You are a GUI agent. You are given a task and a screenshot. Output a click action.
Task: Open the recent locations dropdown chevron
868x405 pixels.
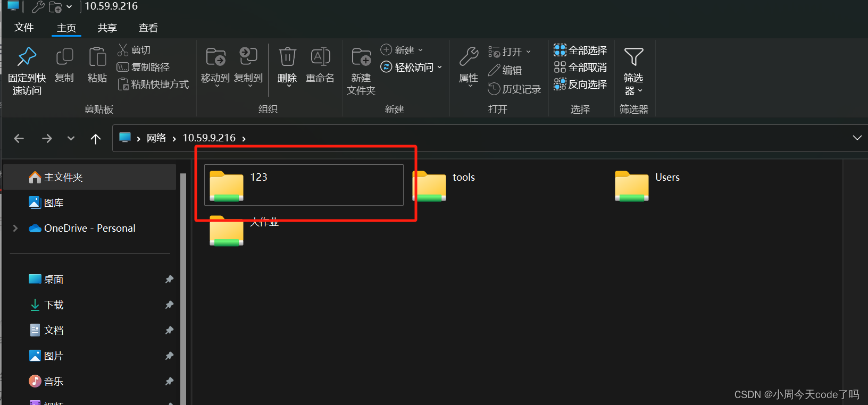pyautogui.click(x=71, y=138)
